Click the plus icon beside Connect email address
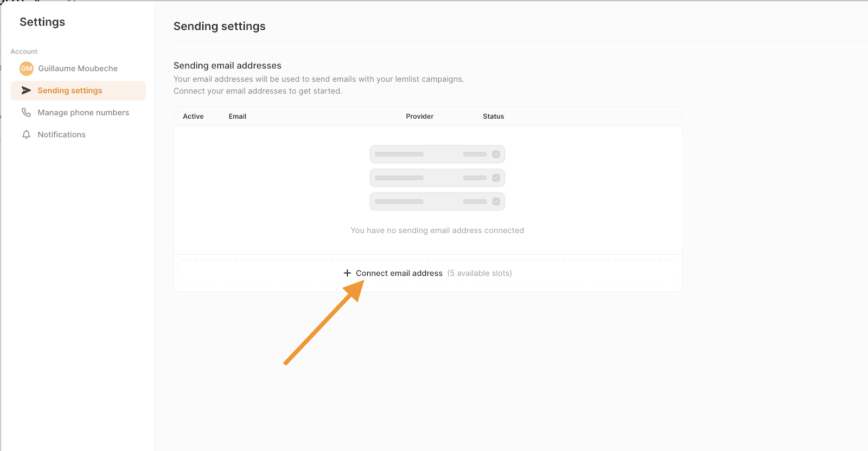This screenshot has height=451, width=868. [x=347, y=273]
